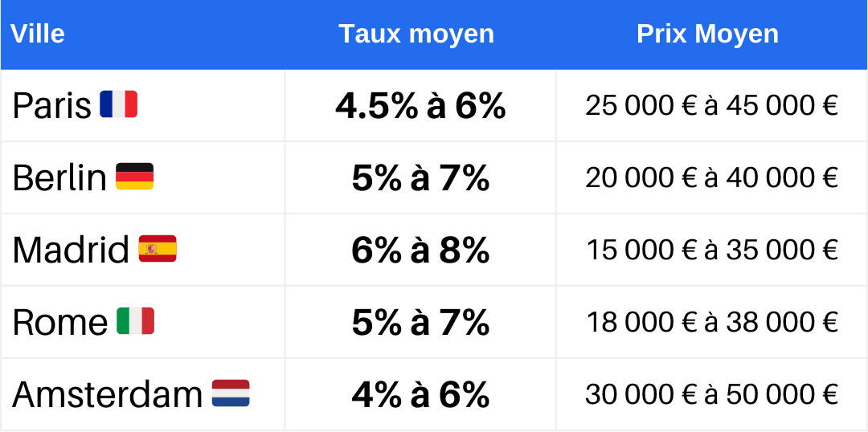Select the Taux moyen column header
Image resolution: width=868 pixels, height=432 pixels.
point(416,34)
